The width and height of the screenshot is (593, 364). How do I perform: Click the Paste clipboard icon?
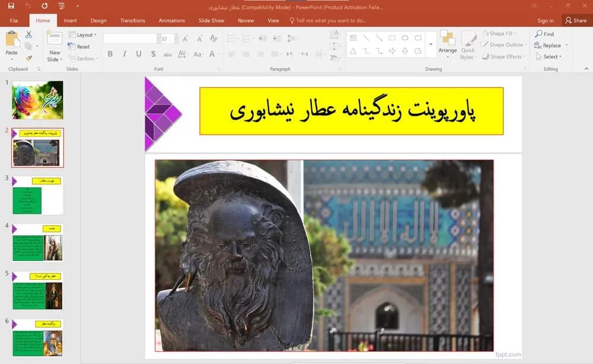[12, 39]
